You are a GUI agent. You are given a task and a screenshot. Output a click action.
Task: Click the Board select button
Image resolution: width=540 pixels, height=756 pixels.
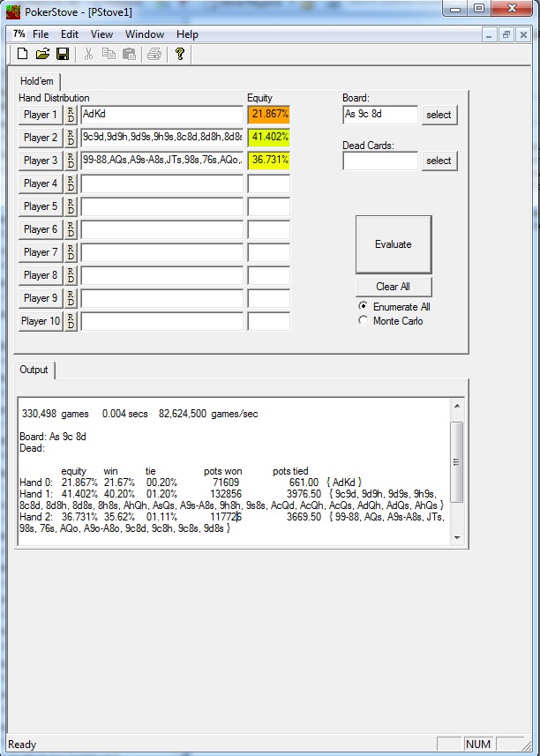pyautogui.click(x=439, y=115)
